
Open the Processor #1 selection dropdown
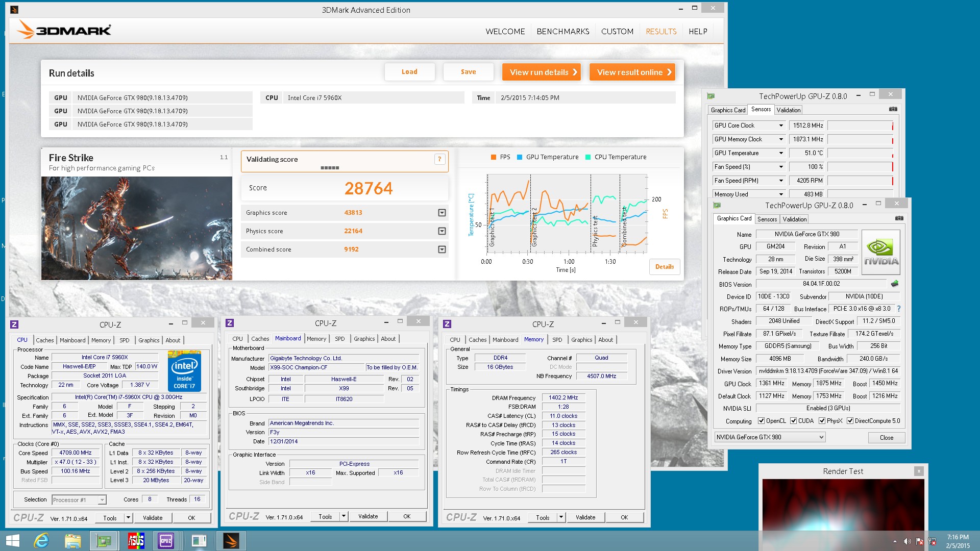[x=79, y=500]
